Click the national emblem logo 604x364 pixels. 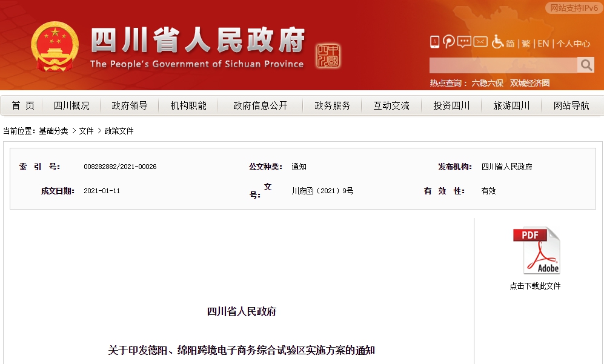(55, 44)
